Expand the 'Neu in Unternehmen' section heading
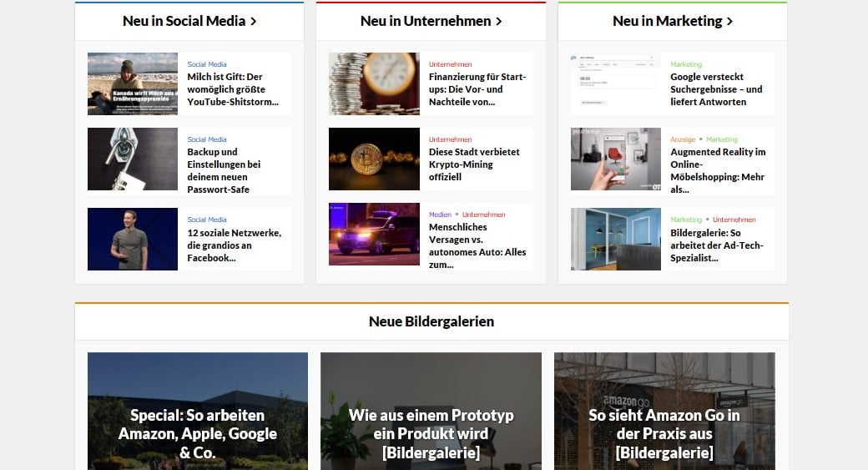The width and height of the screenshot is (868, 470). coord(431,21)
